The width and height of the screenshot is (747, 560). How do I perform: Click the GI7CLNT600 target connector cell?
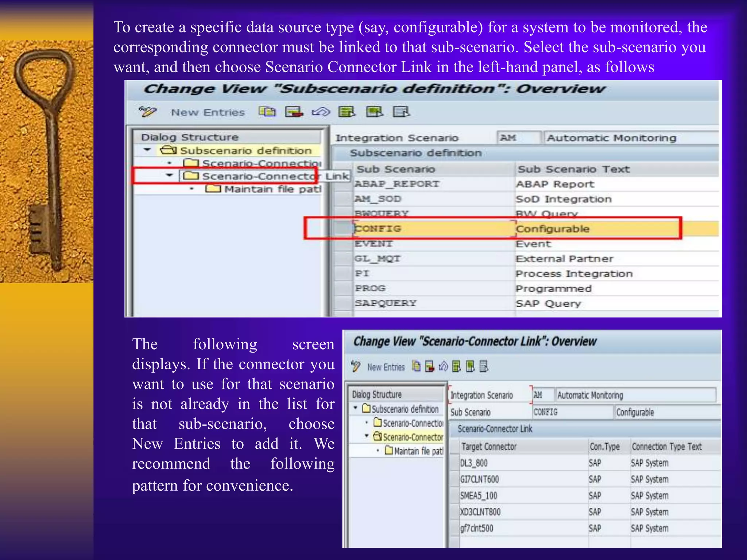(x=479, y=479)
